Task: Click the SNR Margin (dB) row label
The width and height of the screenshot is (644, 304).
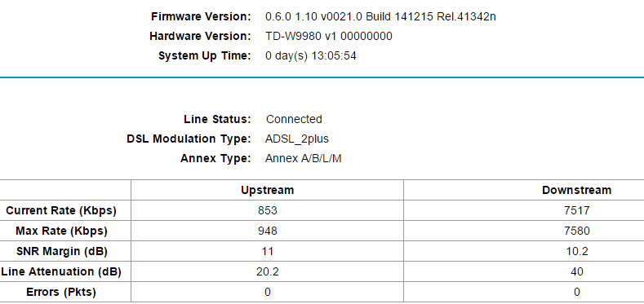Action: coord(61,252)
